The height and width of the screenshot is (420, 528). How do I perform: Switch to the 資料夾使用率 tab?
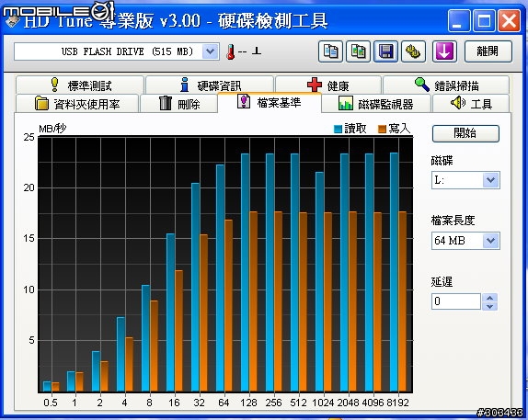tap(77, 104)
